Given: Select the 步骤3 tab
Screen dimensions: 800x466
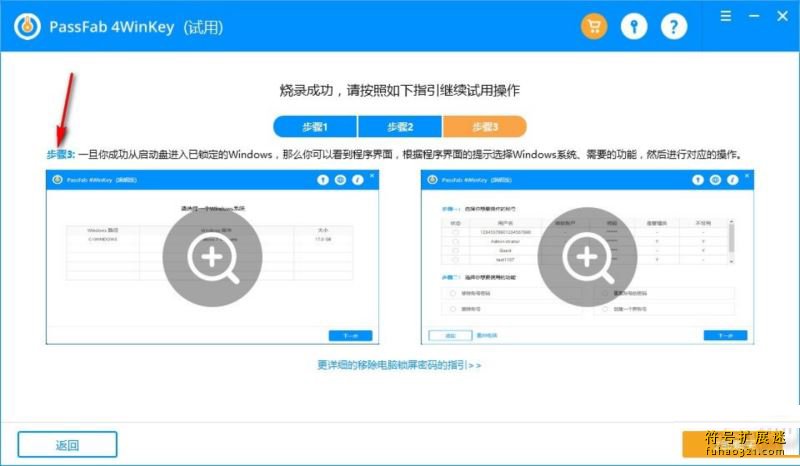Looking at the screenshot, I should tap(484, 127).
